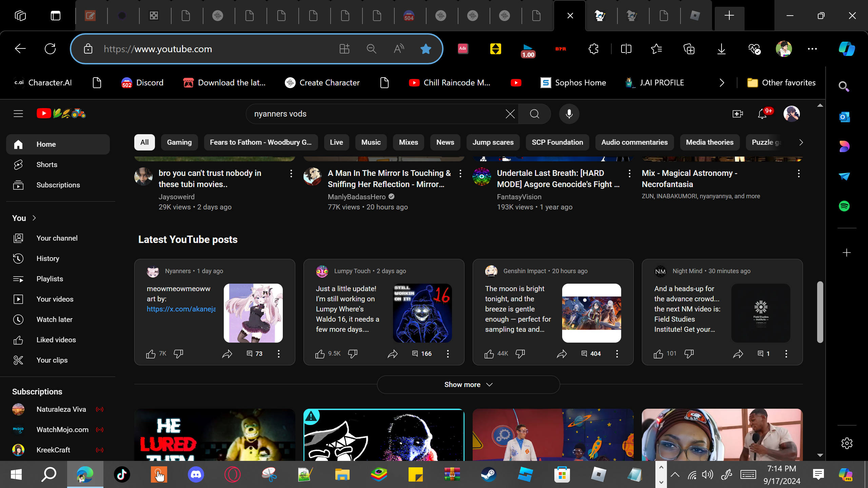
Task: Click the Create video camera icon
Action: pos(737,114)
